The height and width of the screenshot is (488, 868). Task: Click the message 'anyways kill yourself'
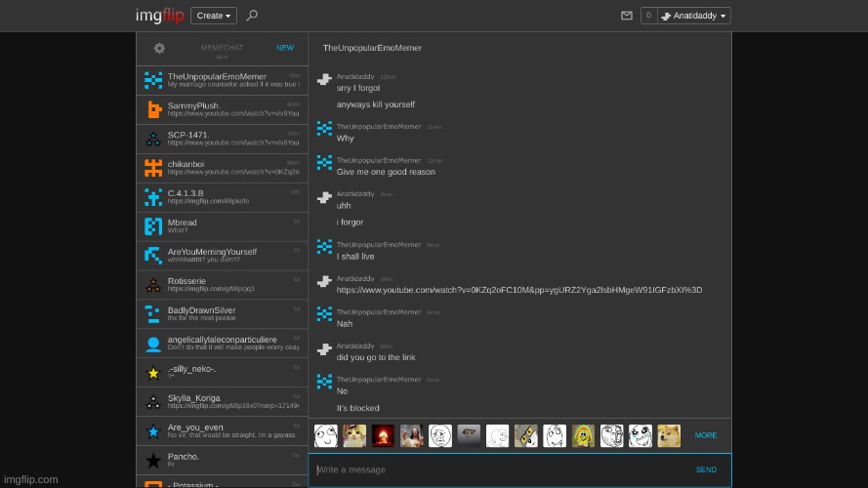tap(375, 104)
